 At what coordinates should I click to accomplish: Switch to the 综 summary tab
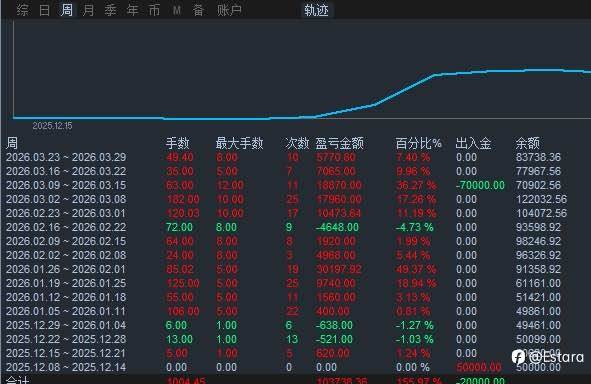22,10
